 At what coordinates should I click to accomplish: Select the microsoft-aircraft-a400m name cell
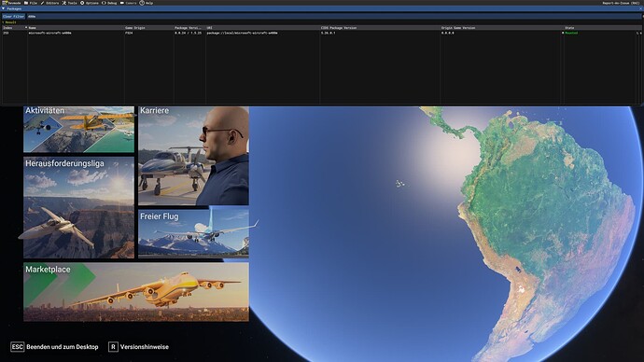point(49,33)
